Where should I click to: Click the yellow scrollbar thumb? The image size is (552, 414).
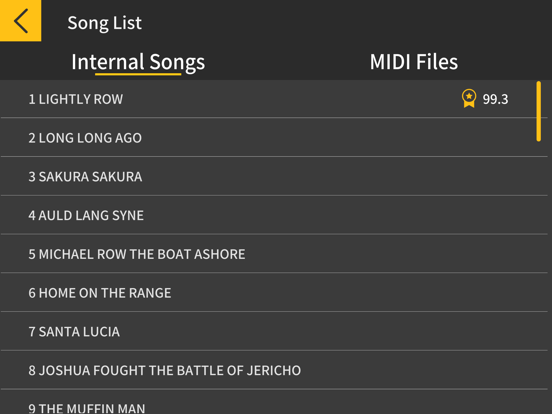[539, 111]
